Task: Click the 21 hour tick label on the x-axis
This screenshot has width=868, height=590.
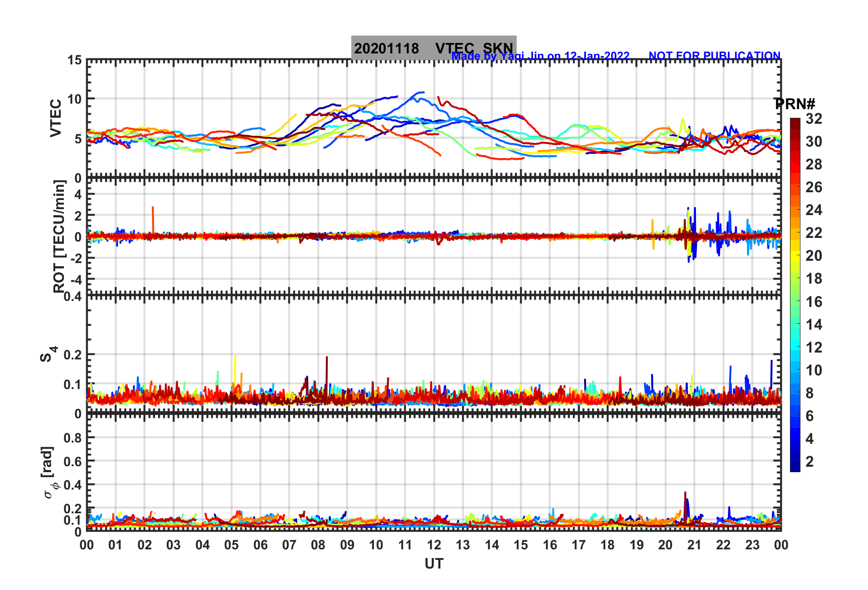Action: (x=694, y=545)
